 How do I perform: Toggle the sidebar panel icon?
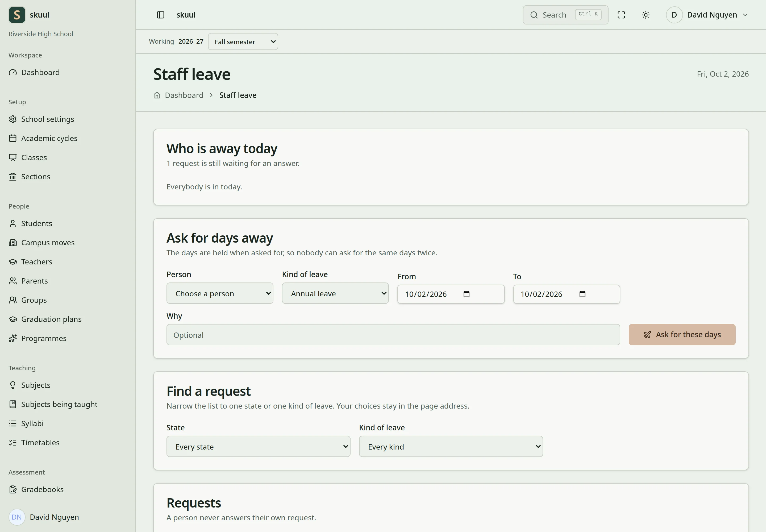161,15
